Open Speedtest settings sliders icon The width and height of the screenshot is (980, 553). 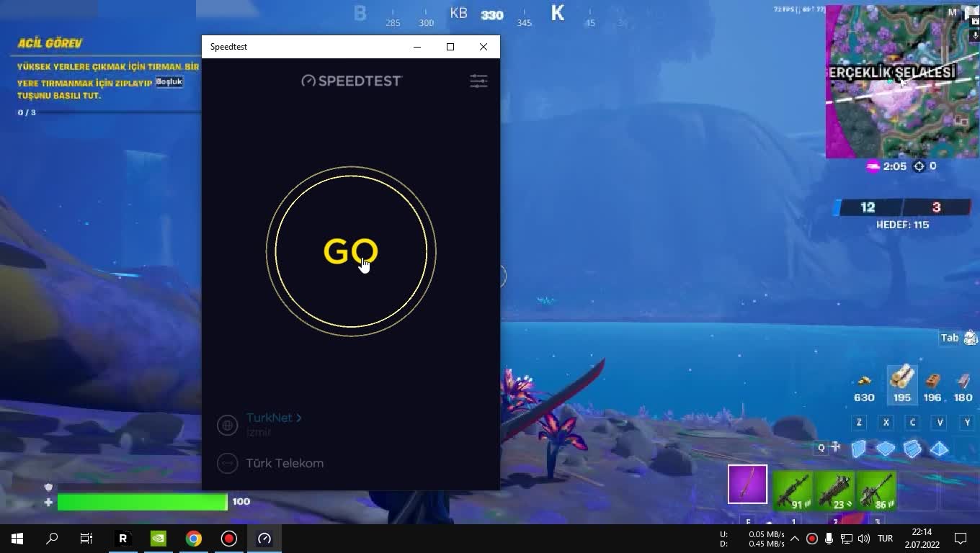478,81
